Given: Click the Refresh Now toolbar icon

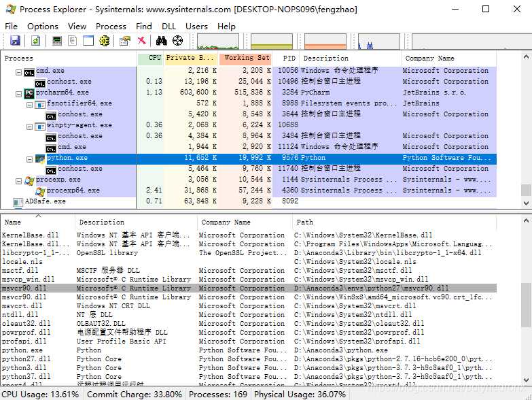Looking at the screenshot, I should pyautogui.click(x=35, y=41).
